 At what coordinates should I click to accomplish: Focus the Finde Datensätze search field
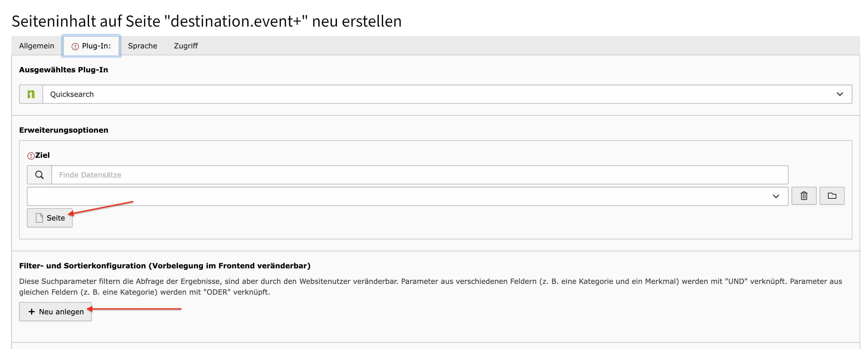419,175
